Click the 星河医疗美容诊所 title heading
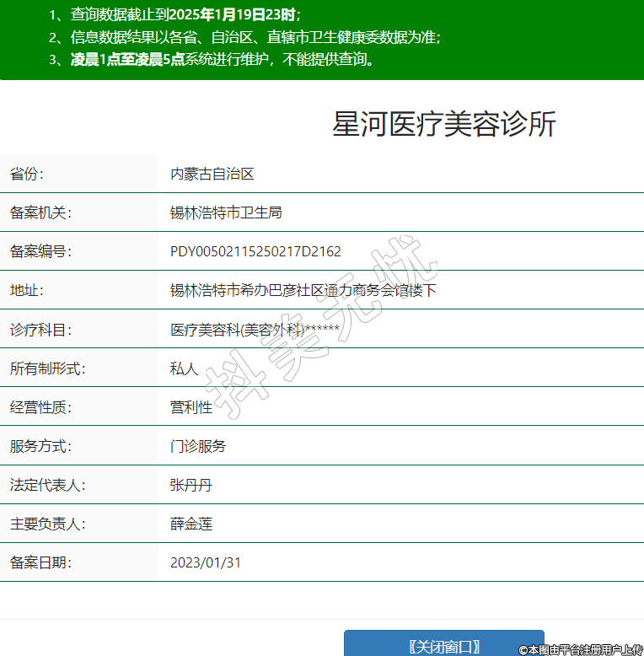Viewport: 644px width, 656px height. (x=444, y=125)
